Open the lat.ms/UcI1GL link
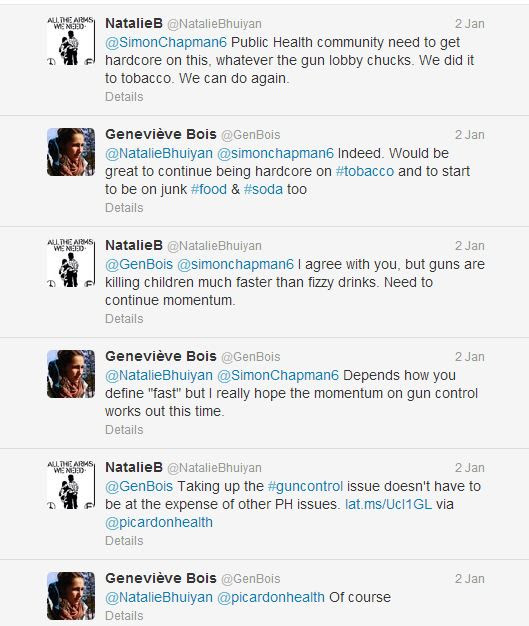This screenshot has width=529, height=626. click(388, 504)
